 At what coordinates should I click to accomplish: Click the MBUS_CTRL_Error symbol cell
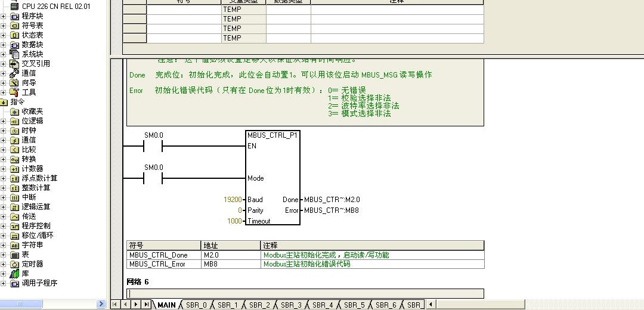(163, 264)
